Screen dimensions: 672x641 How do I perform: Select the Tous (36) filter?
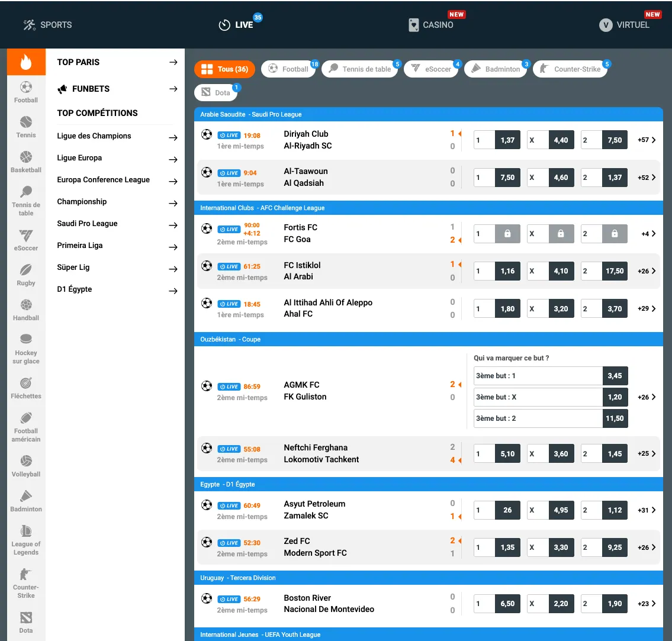pyautogui.click(x=224, y=69)
